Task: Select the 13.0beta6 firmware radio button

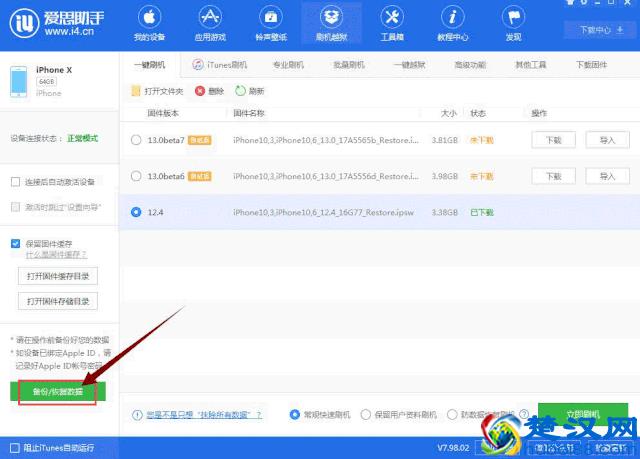Action: (136, 176)
